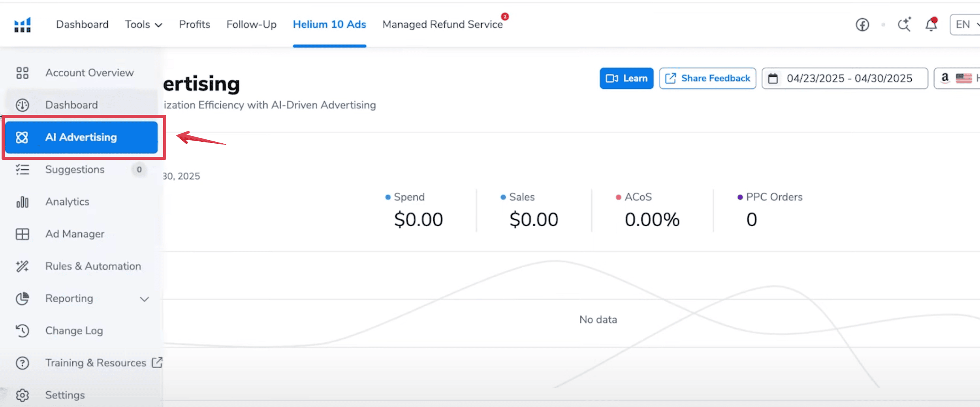Open Account Overview in sidebar
980x407 pixels.
(89, 73)
